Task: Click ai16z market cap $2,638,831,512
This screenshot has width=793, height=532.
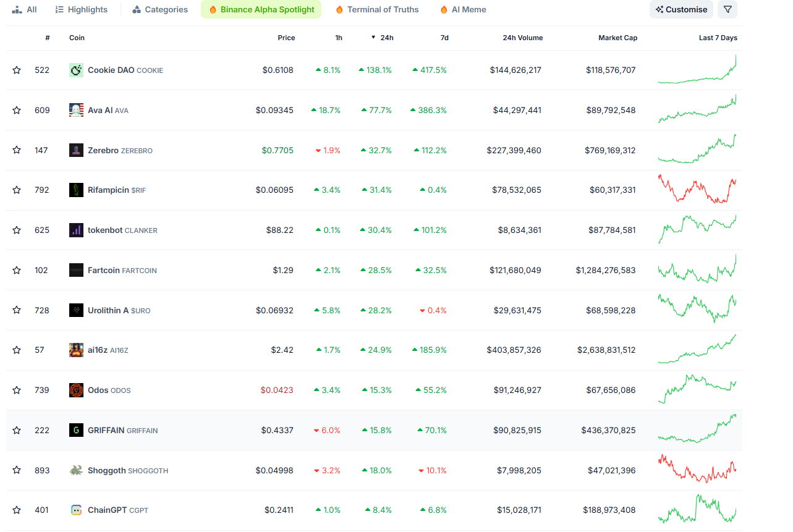Action: click(606, 350)
